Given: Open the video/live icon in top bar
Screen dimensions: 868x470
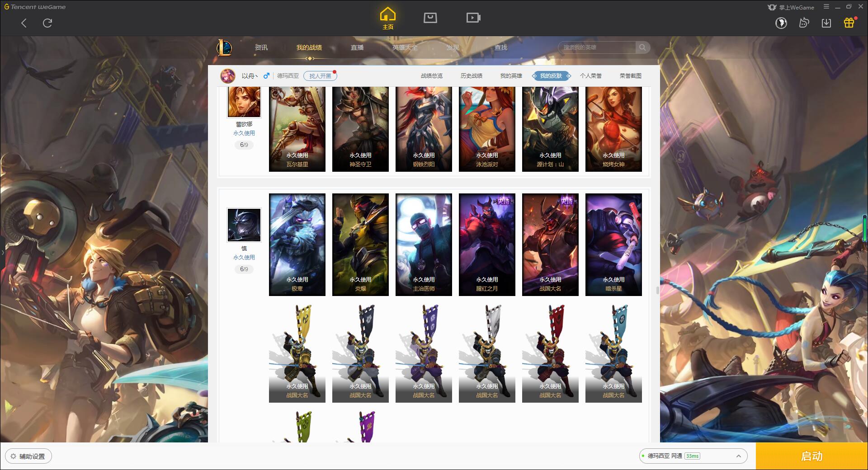Looking at the screenshot, I should click(473, 18).
